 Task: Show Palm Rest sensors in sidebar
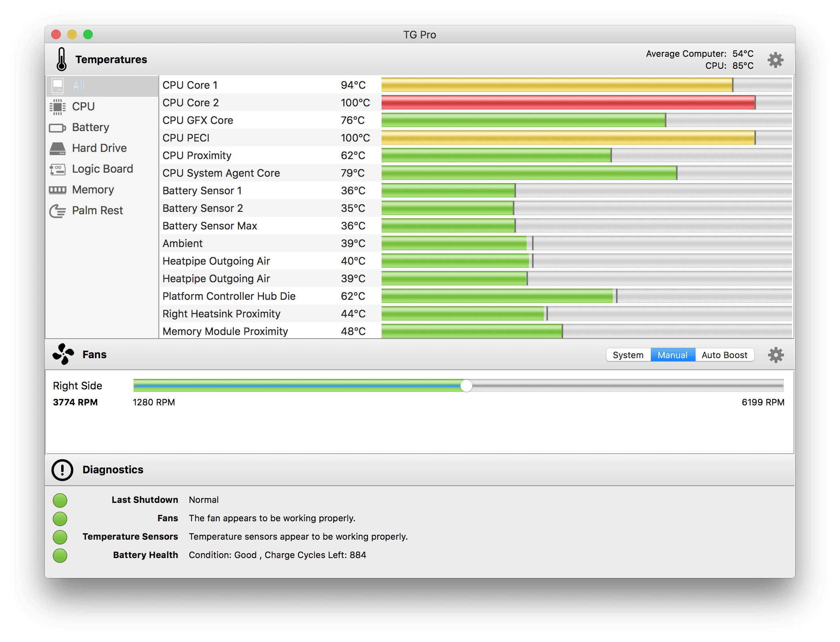pyautogui.click(x=102, y=211)
